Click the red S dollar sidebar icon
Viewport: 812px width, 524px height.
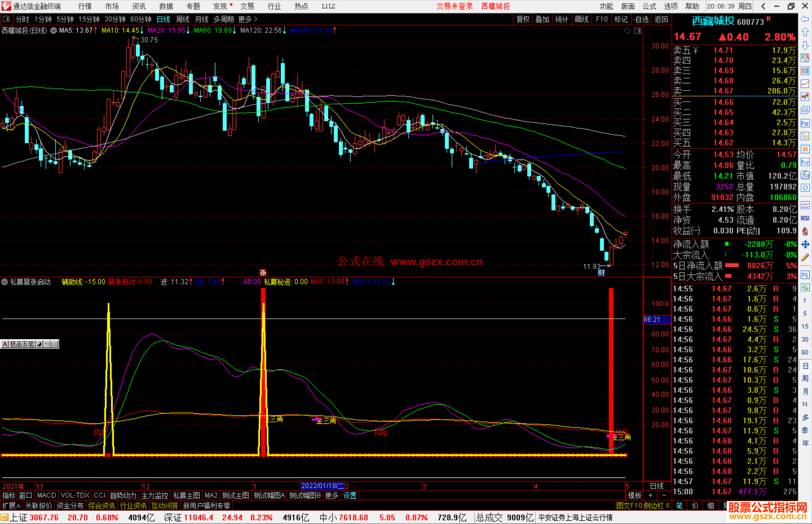(x=805, y=231)
